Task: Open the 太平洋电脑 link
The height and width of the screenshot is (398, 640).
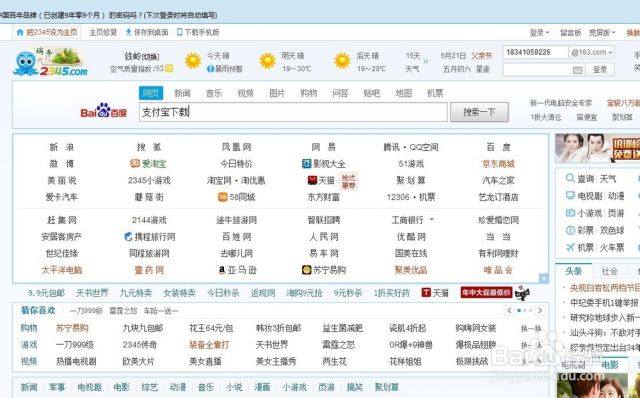Action: [x=62, y=270]
